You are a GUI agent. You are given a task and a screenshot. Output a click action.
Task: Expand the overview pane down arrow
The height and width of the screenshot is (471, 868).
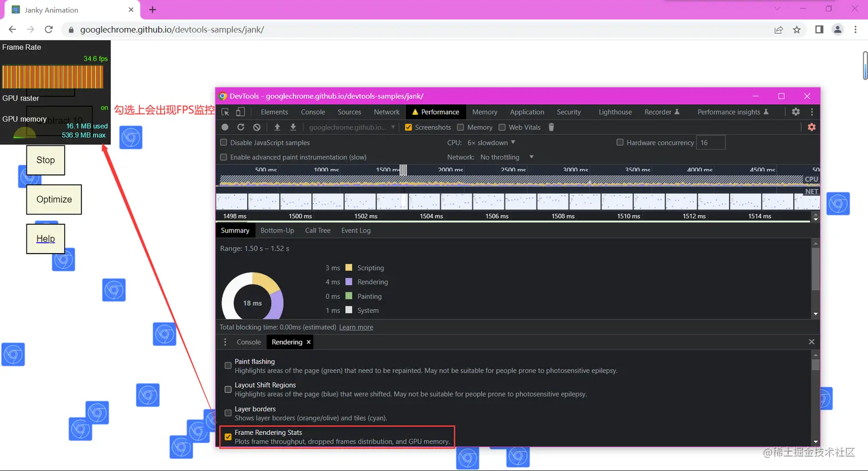click(x=816, y=220)
